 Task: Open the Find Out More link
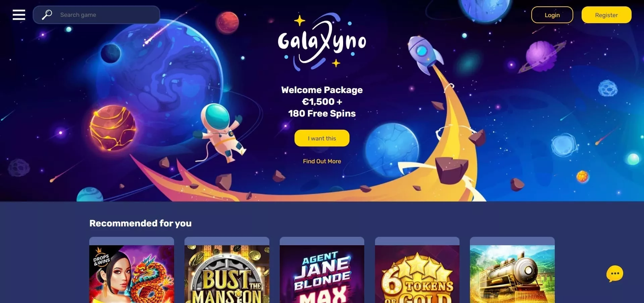click(x=322, y=161)
